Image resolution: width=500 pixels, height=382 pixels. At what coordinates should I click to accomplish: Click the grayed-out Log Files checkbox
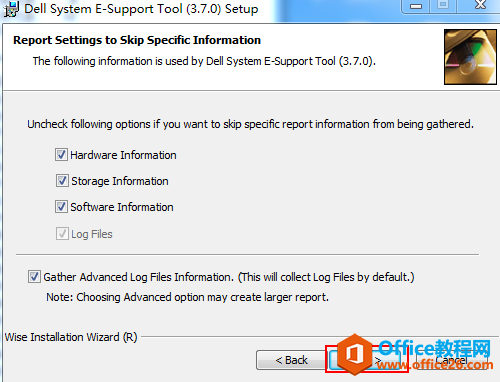62,234
